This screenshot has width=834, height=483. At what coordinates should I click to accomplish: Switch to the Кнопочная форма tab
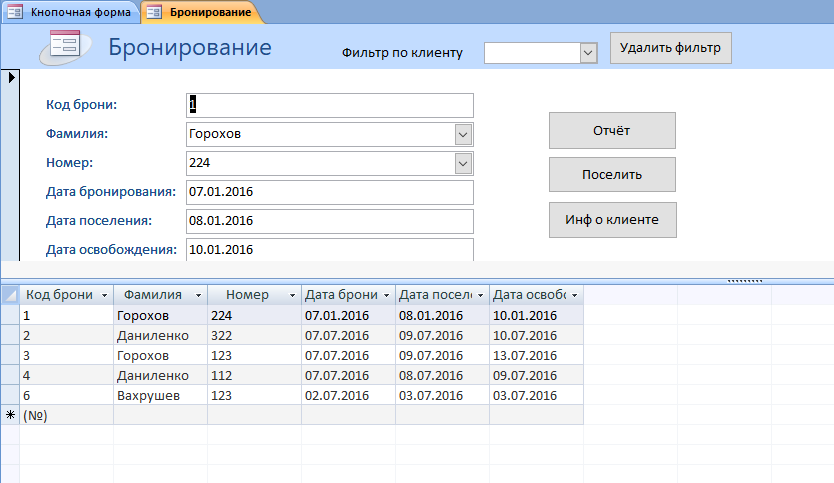coord(69,12)
